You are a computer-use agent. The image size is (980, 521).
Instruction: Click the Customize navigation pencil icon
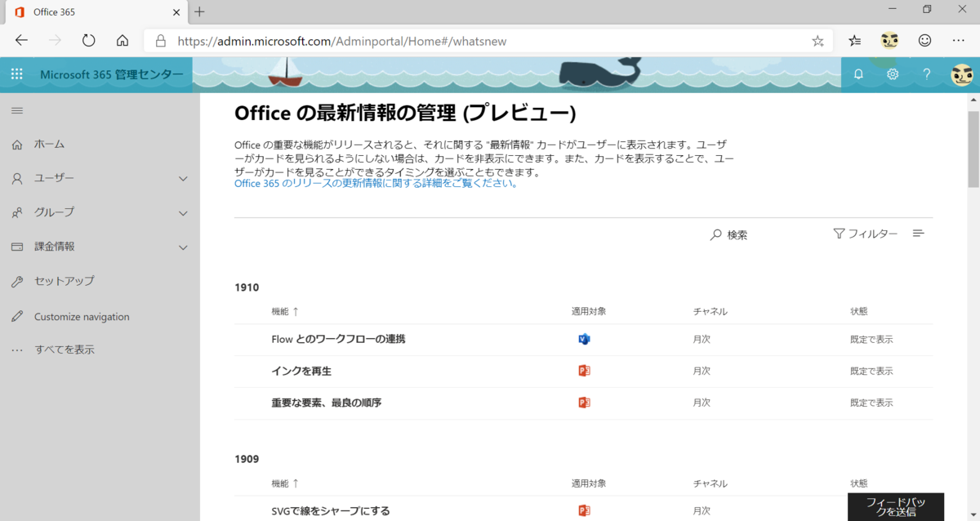tap(17, 317)
